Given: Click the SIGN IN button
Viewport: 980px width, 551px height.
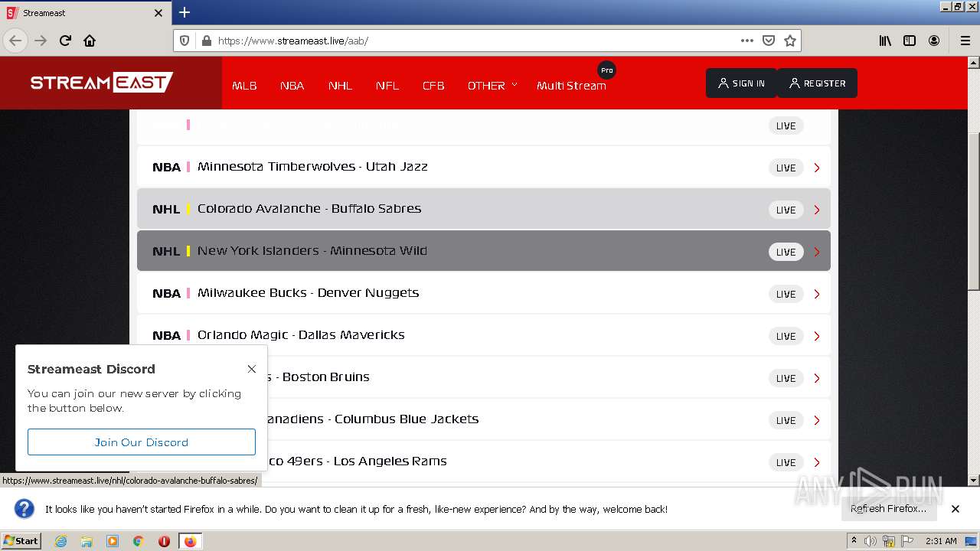Looking at the screenshot, I should (741, 83).
